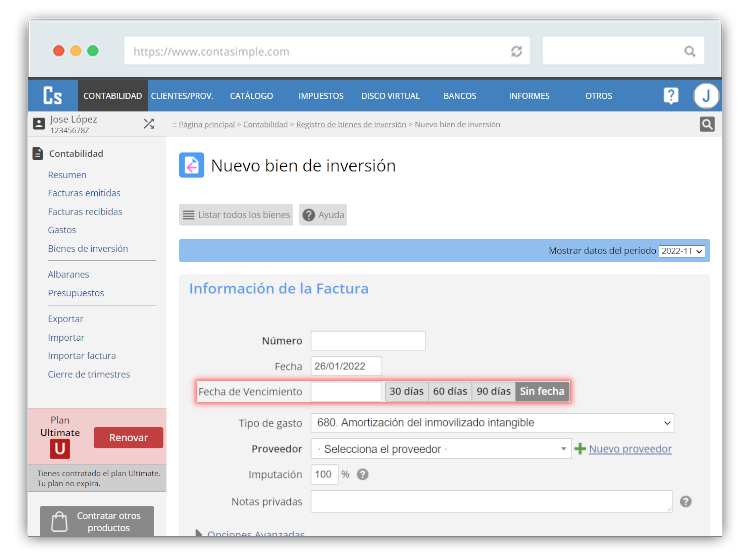Open the CATÁLOGO menu
The width and height of the screenshot is (750, 552).
[x=252, y=96]
